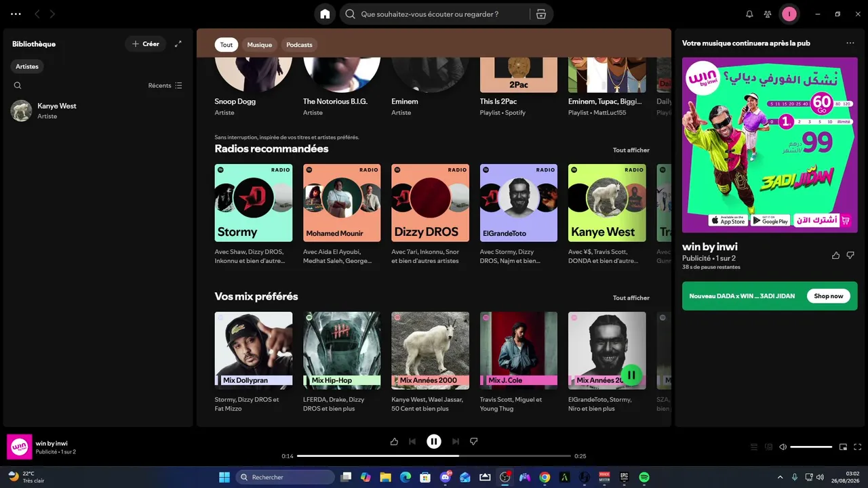Click the win by inwi now-playing cover
Screen dimensions: 868x488
tap(20, 447)
